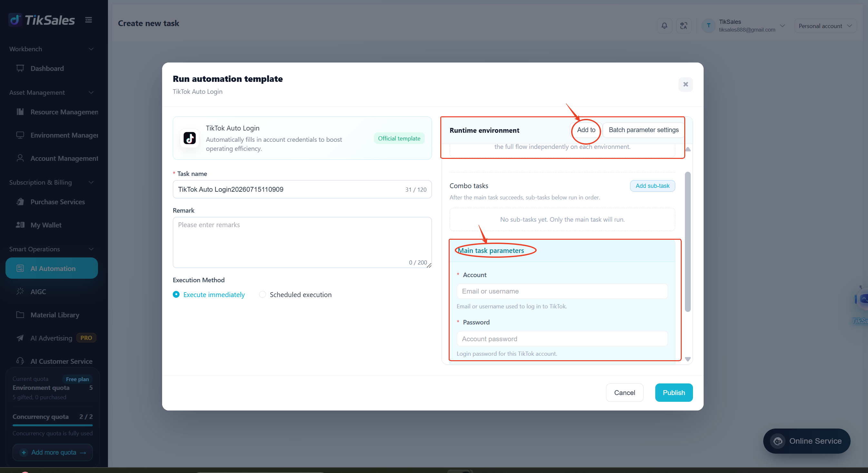Click the Resource Management book icon

point(20,112)
